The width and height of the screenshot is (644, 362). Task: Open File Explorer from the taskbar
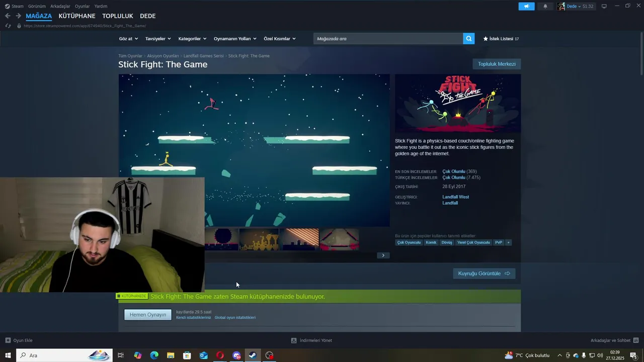tap(171, 355)
